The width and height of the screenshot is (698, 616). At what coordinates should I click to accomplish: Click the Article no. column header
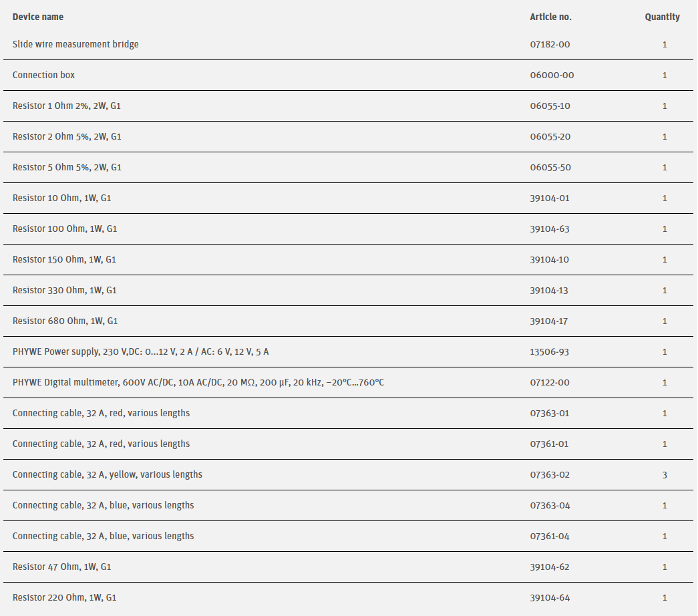[550, 17]
